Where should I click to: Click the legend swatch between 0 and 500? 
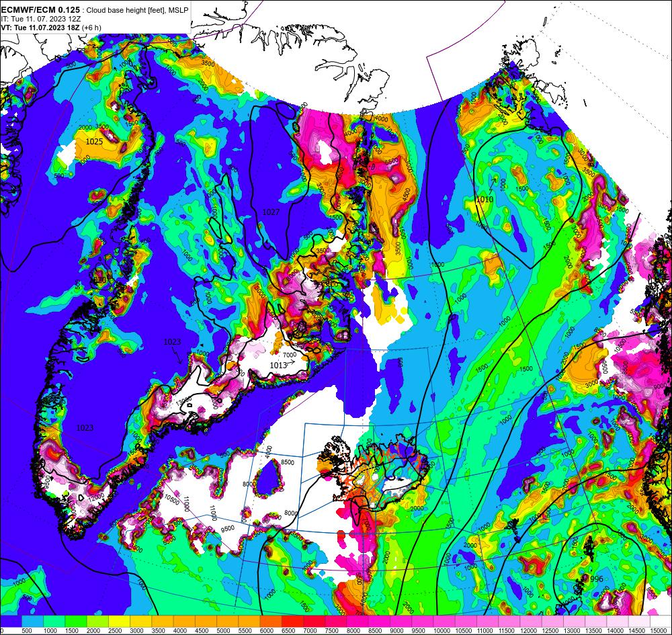click(11, 622)
